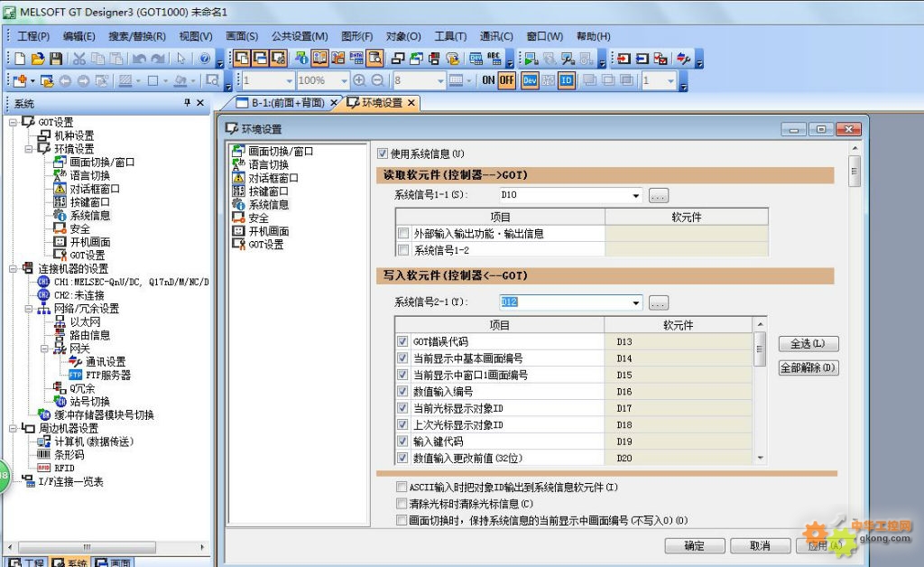Click browse button next to 系统信号1-1
The height and width of the screenshot is (567, 924).
tap(659, 196)
